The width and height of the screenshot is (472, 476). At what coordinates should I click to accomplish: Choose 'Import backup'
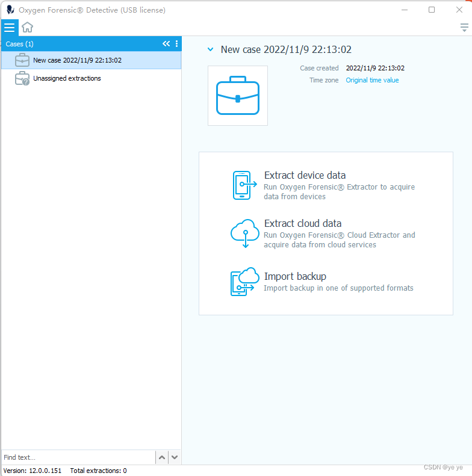click(295, 277)
